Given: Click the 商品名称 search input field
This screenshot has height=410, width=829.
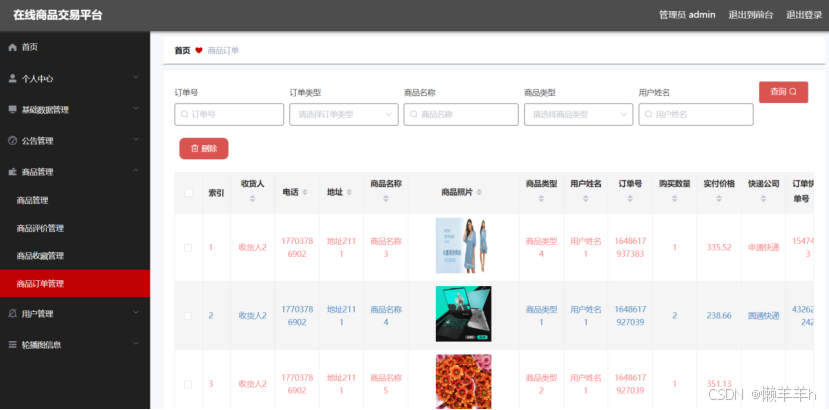Looking at the screenshot, I should point(461,114).
